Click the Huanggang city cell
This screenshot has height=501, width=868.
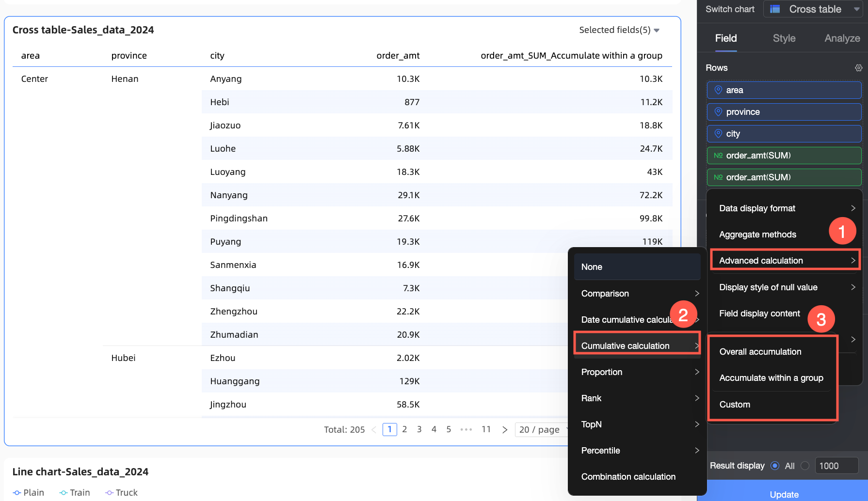[235, 381]
